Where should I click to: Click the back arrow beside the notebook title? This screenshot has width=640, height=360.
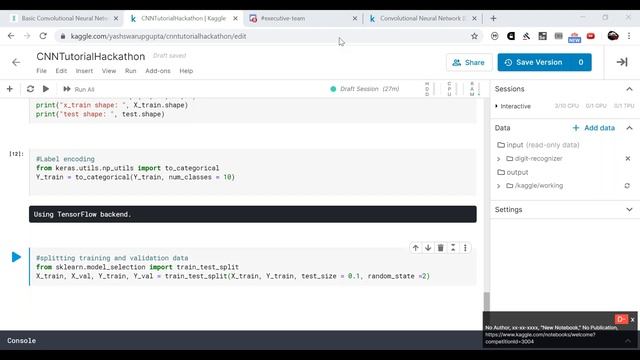pyautogui.click(x=16, y=62)
